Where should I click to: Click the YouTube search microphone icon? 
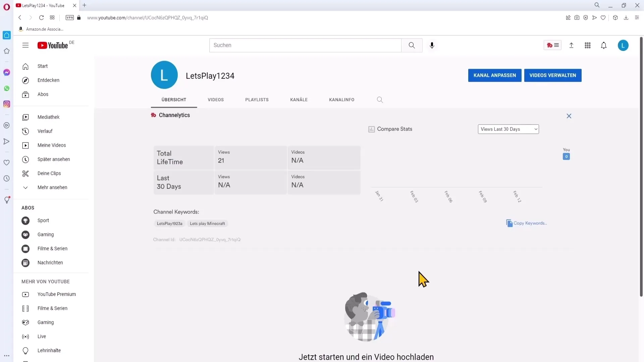coord(432,45)
